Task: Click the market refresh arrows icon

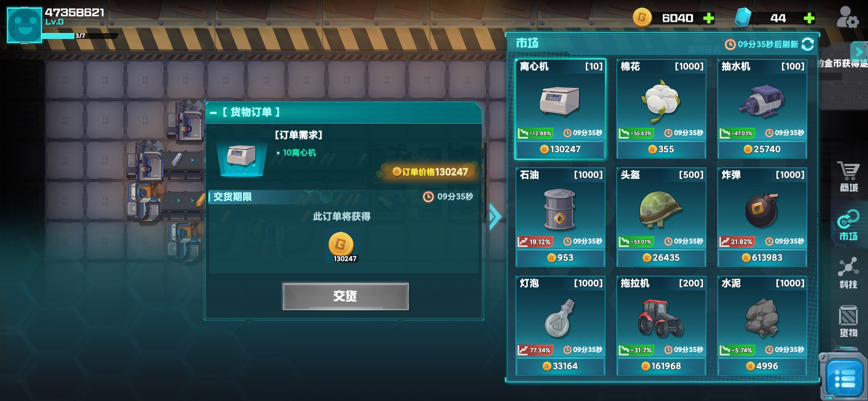Action: tap(808, 45)
